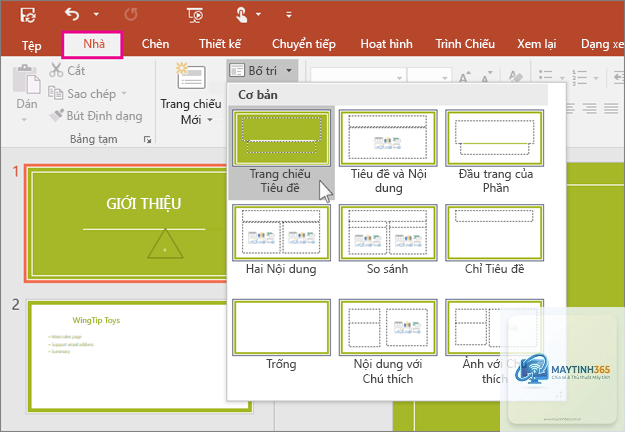625x432 pixels.
Task: Open the Xem lại tab
Action: coord(537,44)
